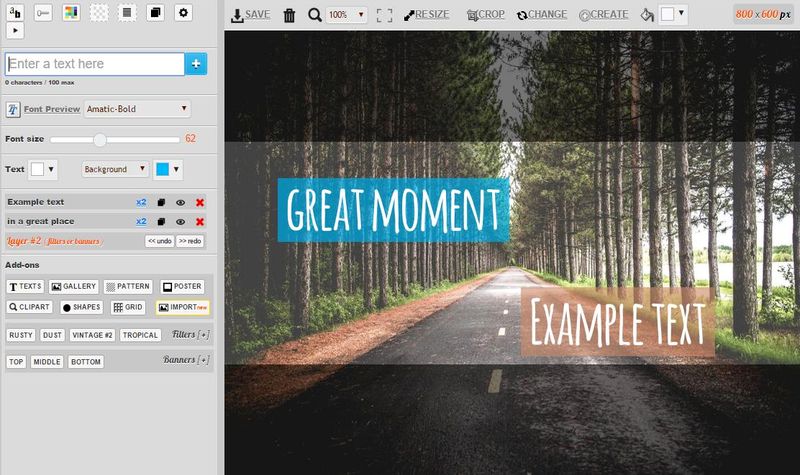The height and width of the screenshot is (475, 800).
Task: Click the small play arrow icon
Action: [15, 31]
